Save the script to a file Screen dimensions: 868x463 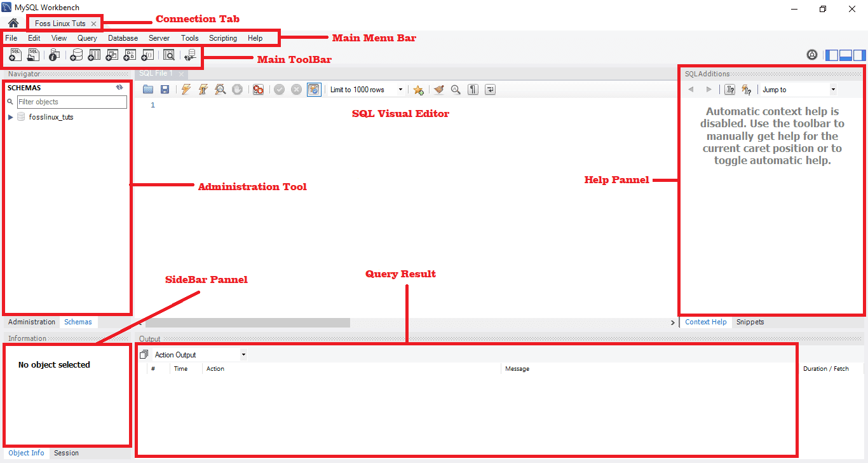165,90
